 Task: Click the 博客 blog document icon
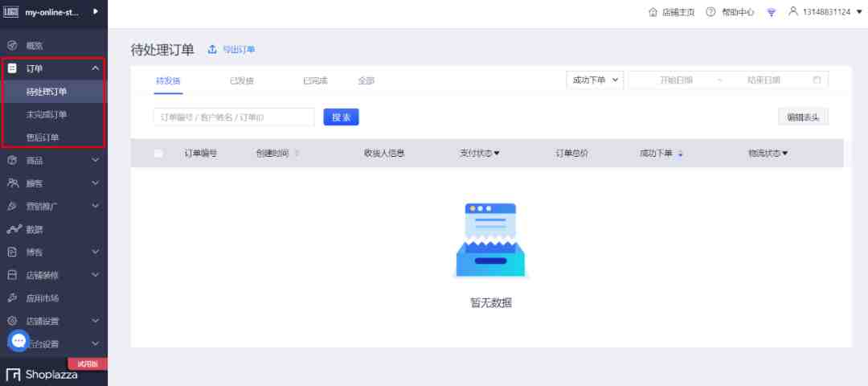pos(12,252)
